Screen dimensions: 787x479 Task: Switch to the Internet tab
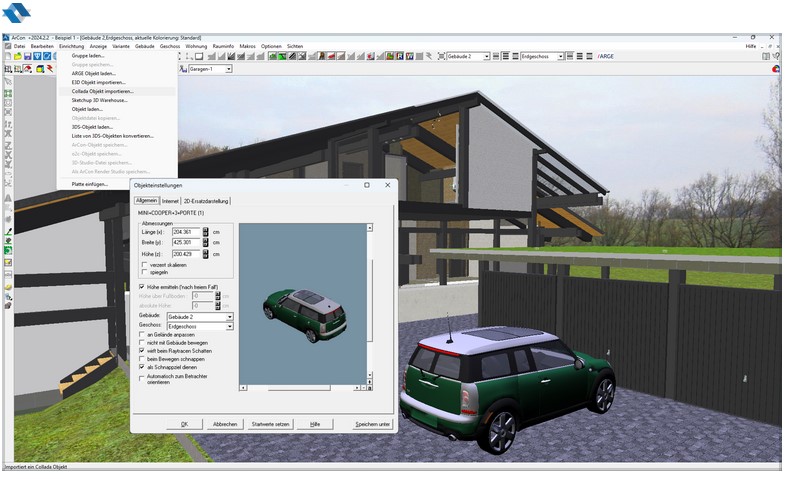tap(170, 201)
